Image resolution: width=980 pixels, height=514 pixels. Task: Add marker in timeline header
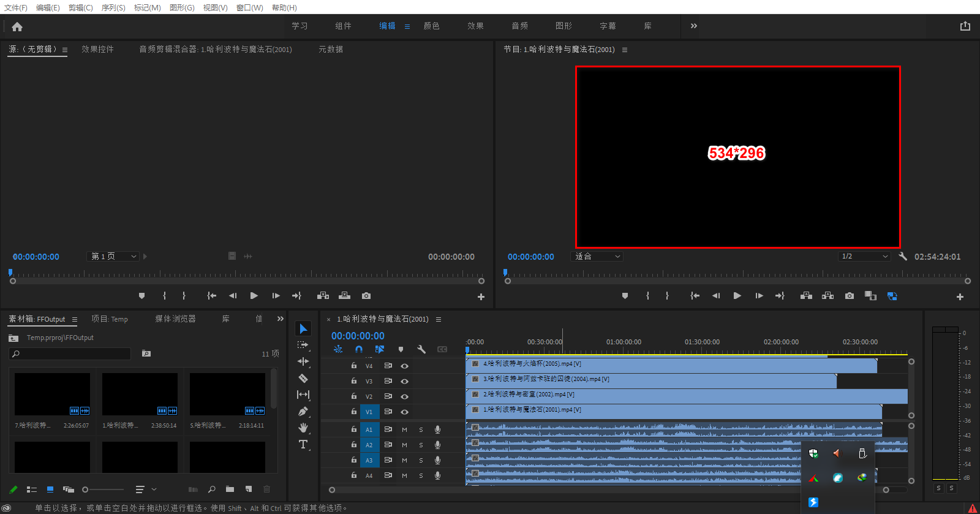[x=401, y=349]
